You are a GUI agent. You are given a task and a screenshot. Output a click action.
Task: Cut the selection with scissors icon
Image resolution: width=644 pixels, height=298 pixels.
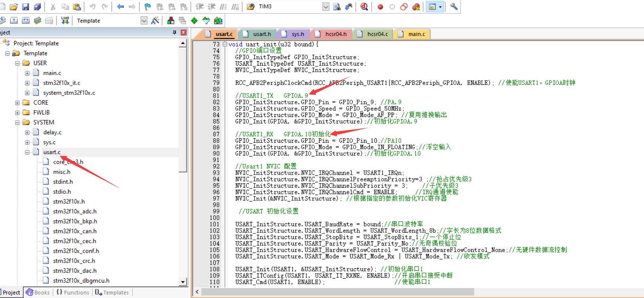pos(53,7)
